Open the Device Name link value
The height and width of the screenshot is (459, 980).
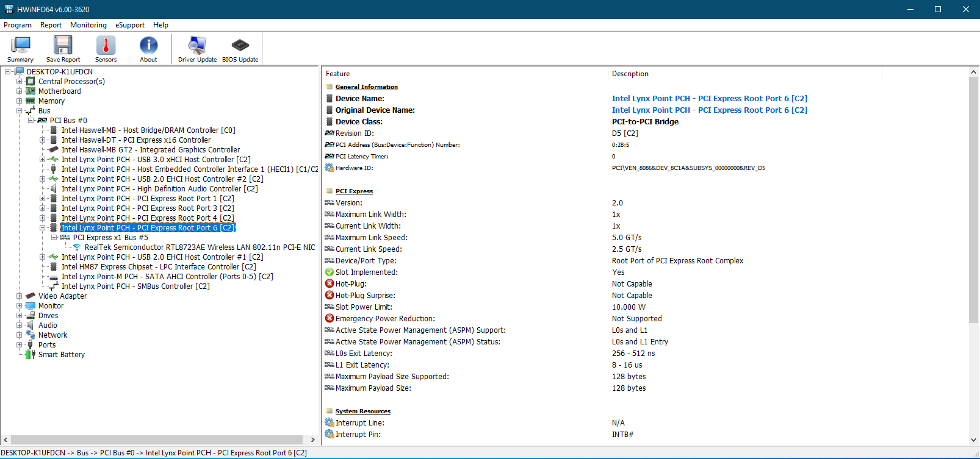(x=709, y=98)
